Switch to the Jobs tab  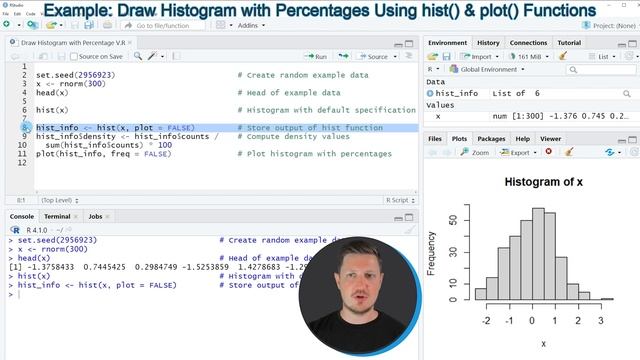(x=95, y=216)
